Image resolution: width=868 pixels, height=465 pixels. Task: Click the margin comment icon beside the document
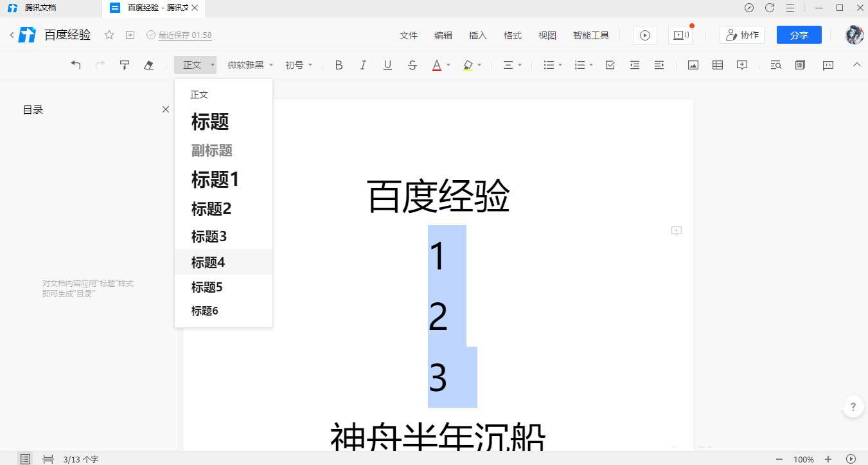(677, 231)
